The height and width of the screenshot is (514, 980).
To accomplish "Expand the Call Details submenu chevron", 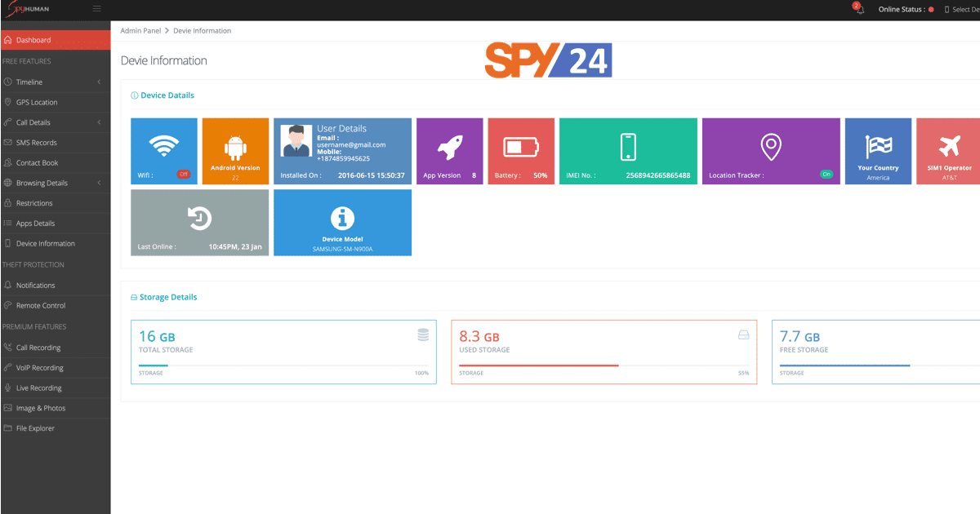I will 99,122.
